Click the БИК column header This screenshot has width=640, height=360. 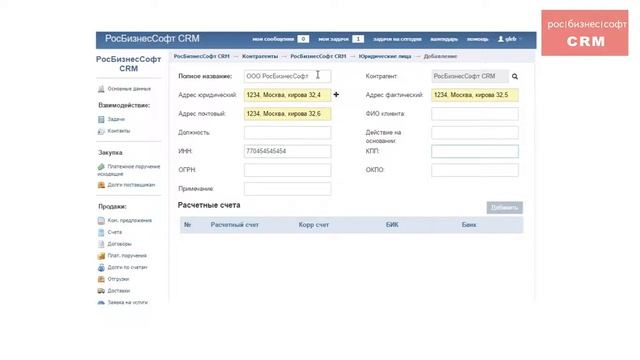392,225
